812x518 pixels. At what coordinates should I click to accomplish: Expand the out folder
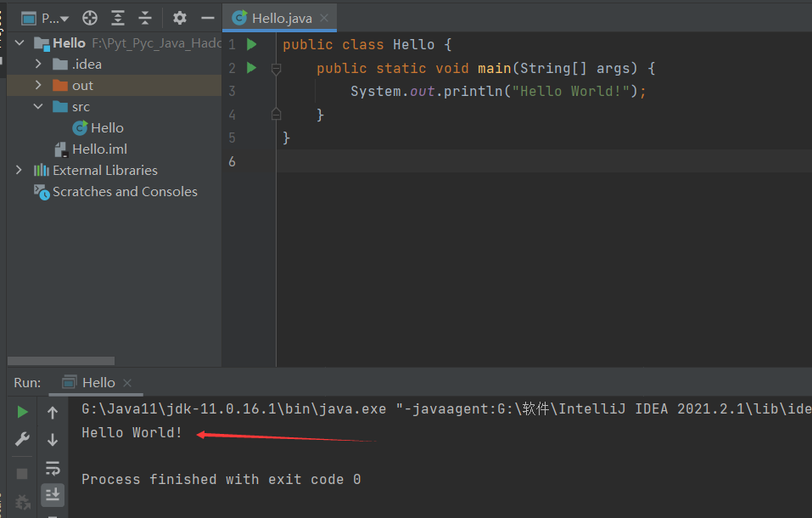click(38, 85)
